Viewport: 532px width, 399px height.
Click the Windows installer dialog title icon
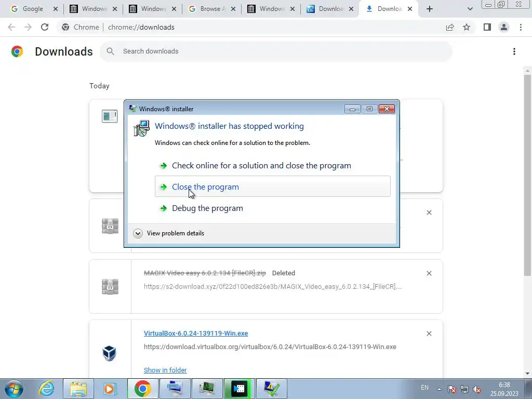pyautogui.click(x=133, y=109)
